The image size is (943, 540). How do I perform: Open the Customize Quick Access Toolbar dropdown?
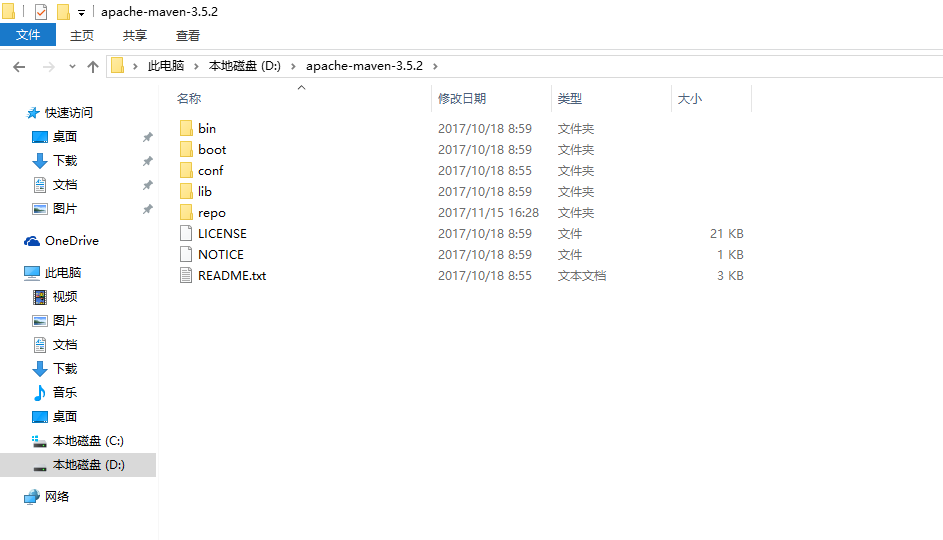point(81,12)
